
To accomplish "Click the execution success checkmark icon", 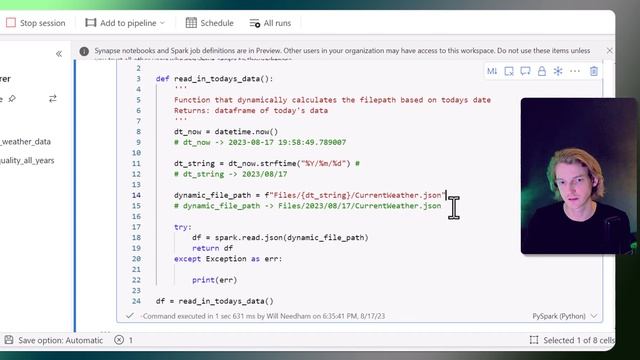I will tap(130, 316).
